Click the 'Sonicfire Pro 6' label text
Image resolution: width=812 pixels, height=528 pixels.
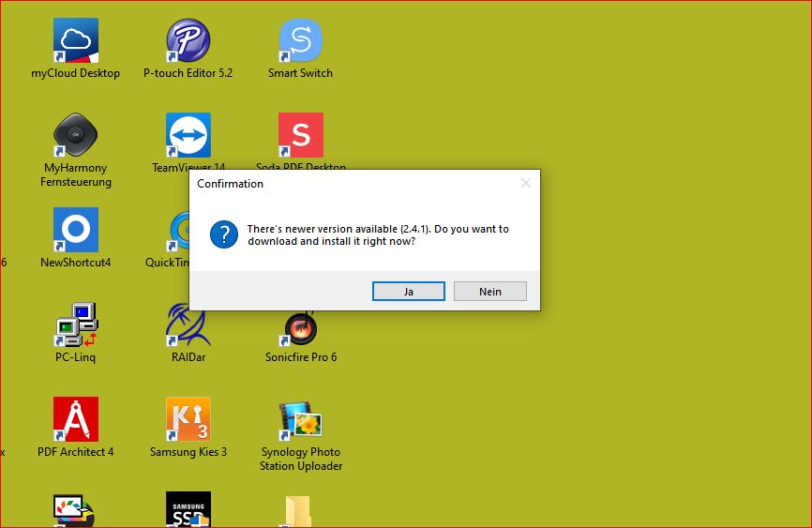[301, 357]
